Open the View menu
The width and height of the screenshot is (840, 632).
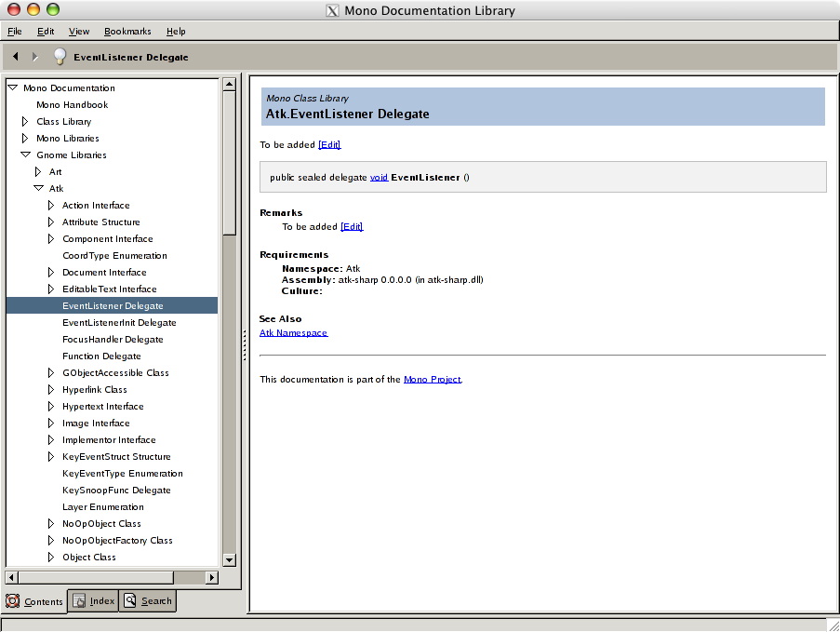79,31
